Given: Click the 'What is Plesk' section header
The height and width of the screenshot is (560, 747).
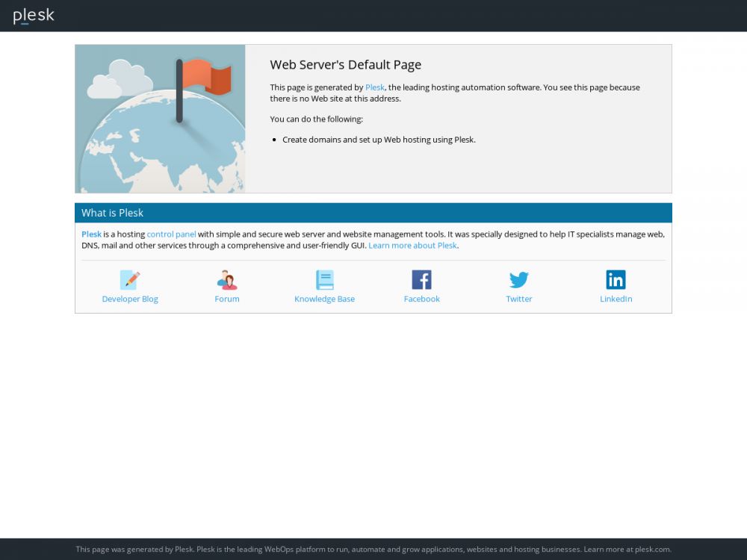Looking at the screenshot, I should [x=112, y=213].
